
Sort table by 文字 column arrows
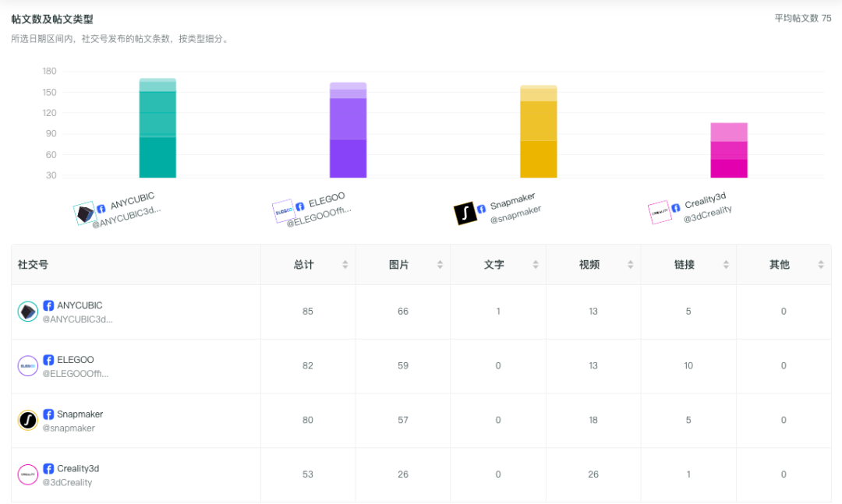pos(536,265)
